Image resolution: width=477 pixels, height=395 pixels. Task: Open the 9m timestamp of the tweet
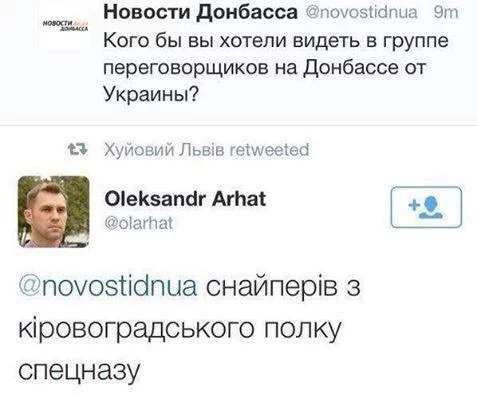pyautogui.click(x=446, y=12)
